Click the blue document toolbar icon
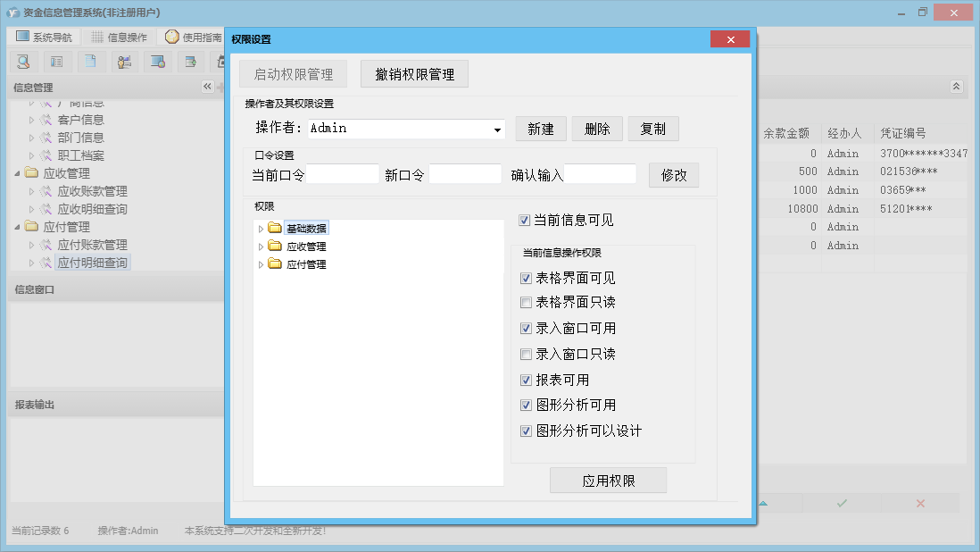The height and width of the screenshot is (552, 980). 91,62
